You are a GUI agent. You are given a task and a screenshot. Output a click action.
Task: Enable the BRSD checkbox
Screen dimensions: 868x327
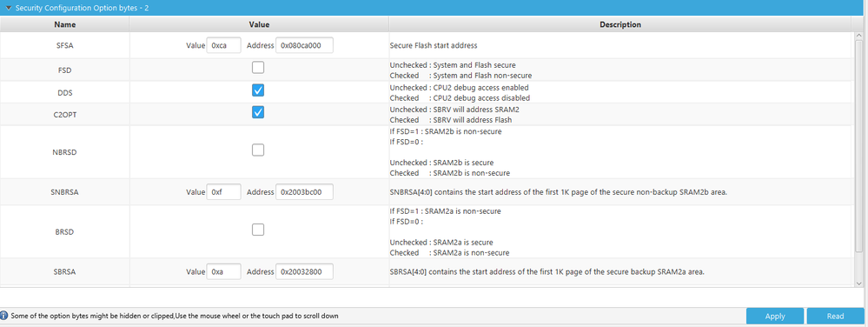(258, 230)
